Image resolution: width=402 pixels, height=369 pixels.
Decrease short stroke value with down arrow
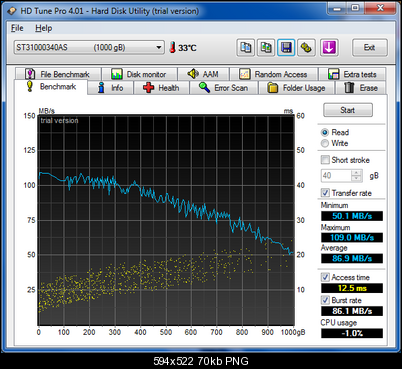[357, 178]
